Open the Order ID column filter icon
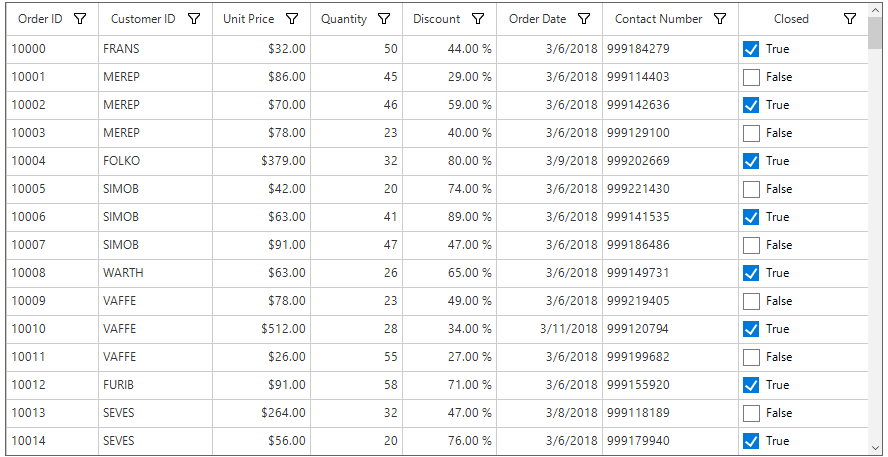 pyautogui.click(x=80, y=19)
